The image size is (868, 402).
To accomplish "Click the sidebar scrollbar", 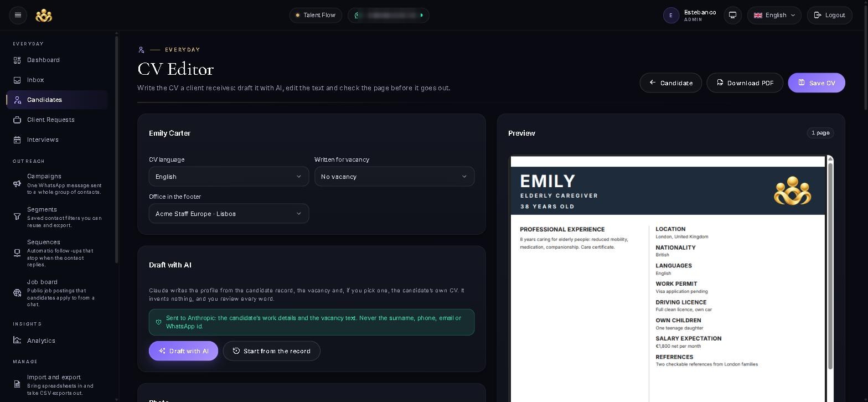I will coord(116,150).
